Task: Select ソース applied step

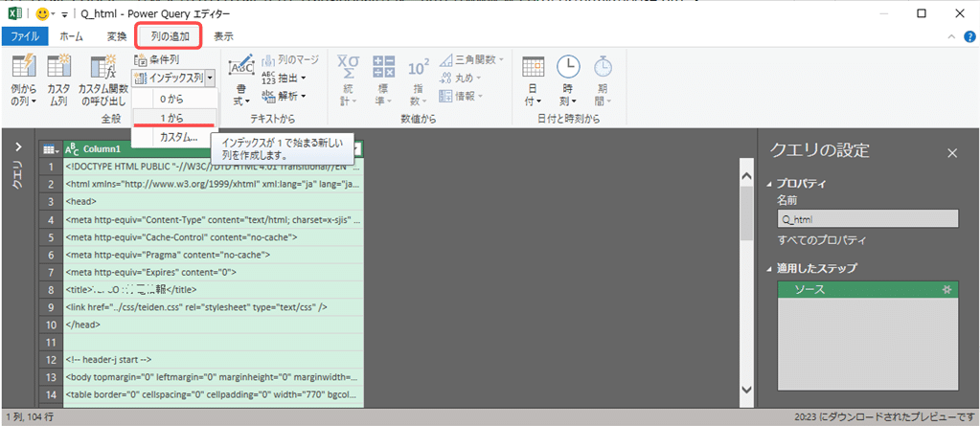Action: [x=868, y=290]
